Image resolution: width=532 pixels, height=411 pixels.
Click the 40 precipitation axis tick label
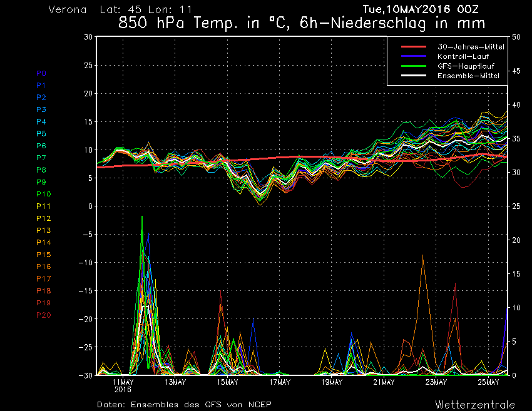[x=516, y=105]
